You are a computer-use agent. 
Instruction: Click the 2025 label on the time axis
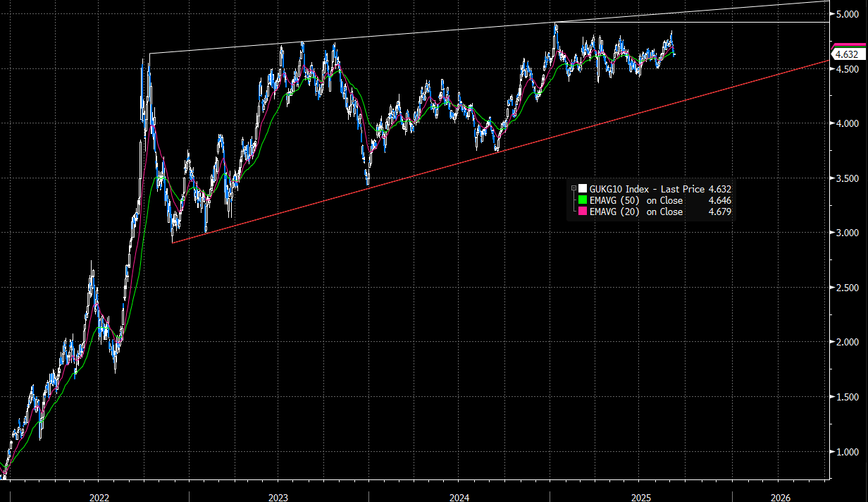[638, 496]
